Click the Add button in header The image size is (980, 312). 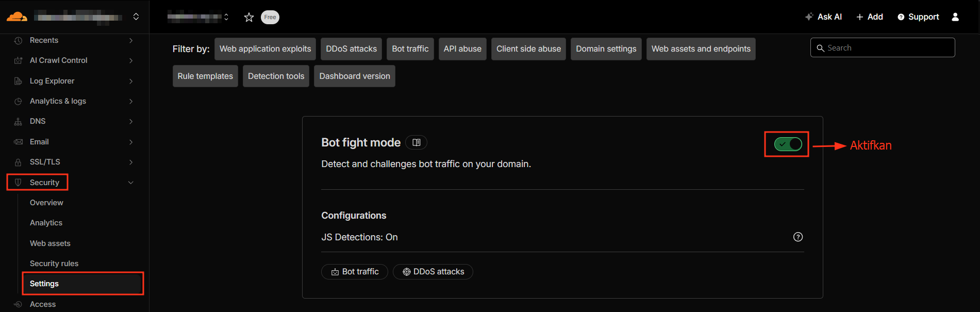870,17
